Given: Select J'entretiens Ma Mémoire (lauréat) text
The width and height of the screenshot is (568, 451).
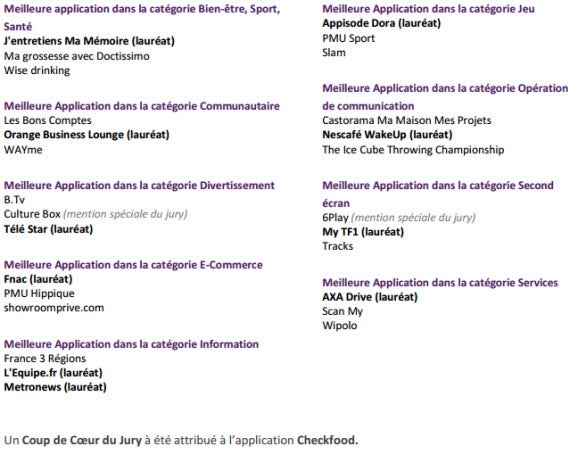Looking at the screenshot, I should click(x=89, y=41).
